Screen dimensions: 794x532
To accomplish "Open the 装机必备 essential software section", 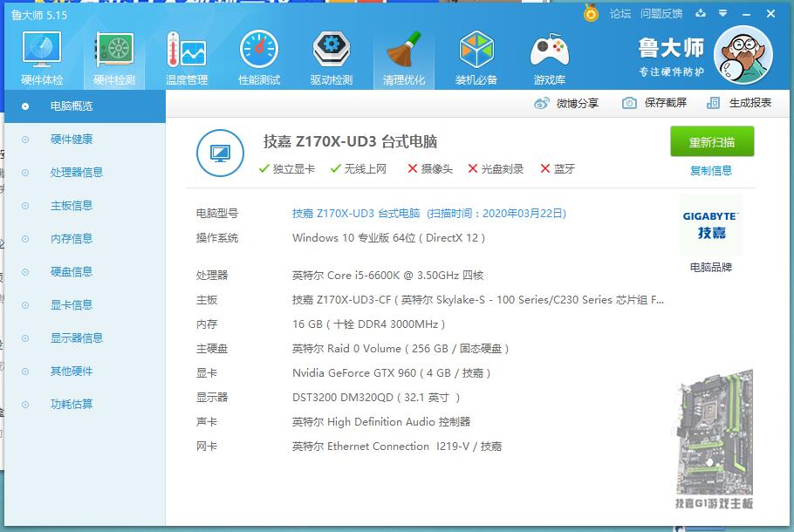I will [x=476, y=56].
